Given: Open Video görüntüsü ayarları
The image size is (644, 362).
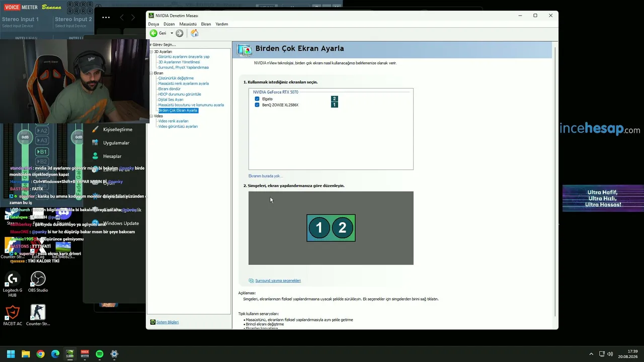Looking at the screenshot, I should 178,127.
